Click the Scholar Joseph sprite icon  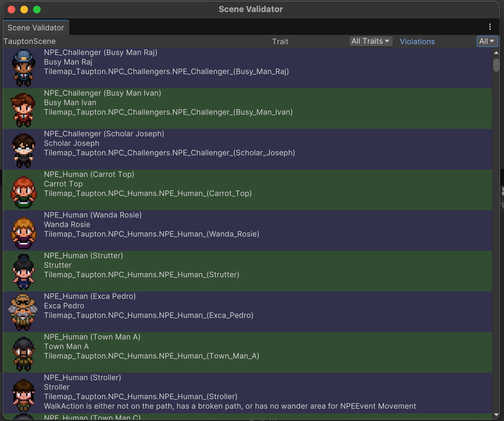tap(23, 151)
